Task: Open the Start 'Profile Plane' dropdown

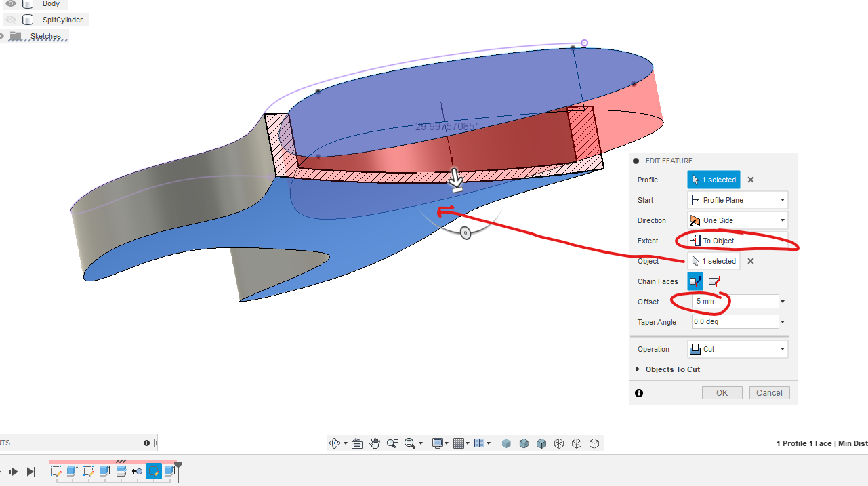Action: pyautogui.click(x=737, y=200)
